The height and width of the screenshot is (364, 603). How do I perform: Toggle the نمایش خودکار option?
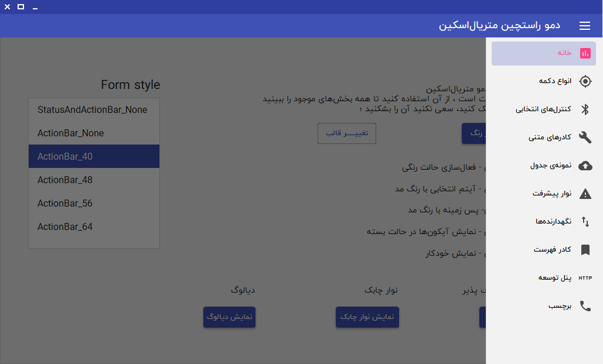(x=455, y=253)
